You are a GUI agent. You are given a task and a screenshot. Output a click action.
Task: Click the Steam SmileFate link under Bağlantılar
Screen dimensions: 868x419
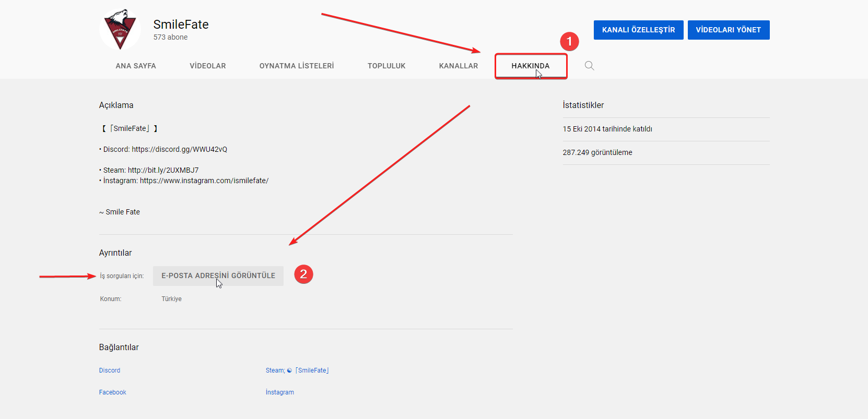[297, 370]
